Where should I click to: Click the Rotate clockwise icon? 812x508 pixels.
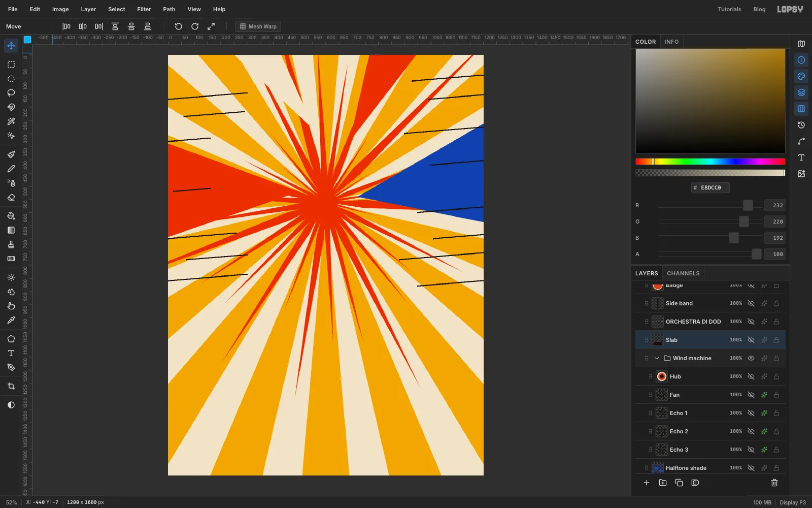195,26
